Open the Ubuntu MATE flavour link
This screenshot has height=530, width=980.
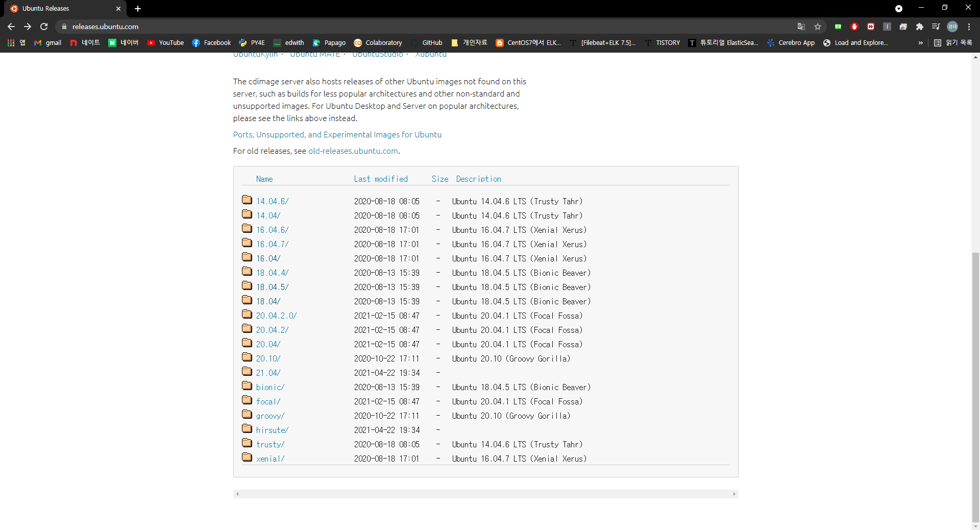[x=315, y=55]
